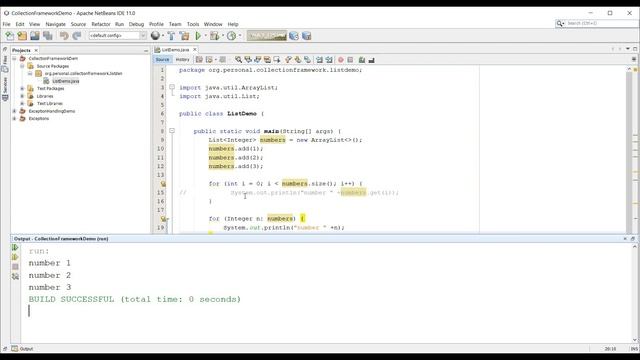
Task: Select ListDemo.java in the project tree
Action: (65, 81)
